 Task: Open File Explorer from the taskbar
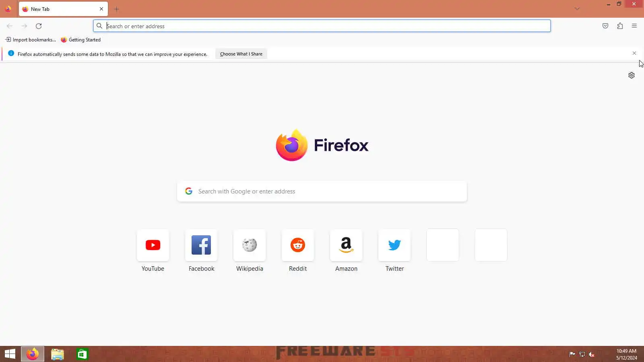58,354
